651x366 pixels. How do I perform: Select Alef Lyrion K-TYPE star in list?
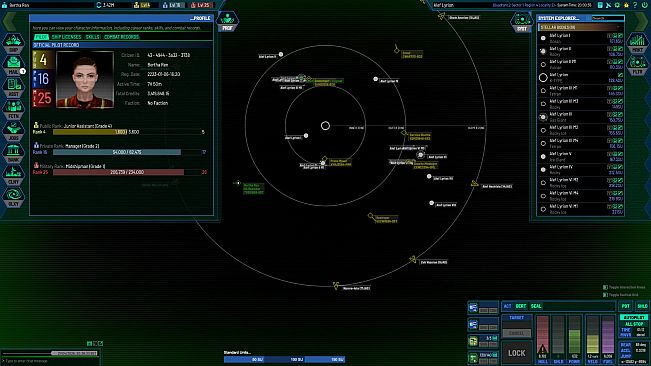click(581, 78)
